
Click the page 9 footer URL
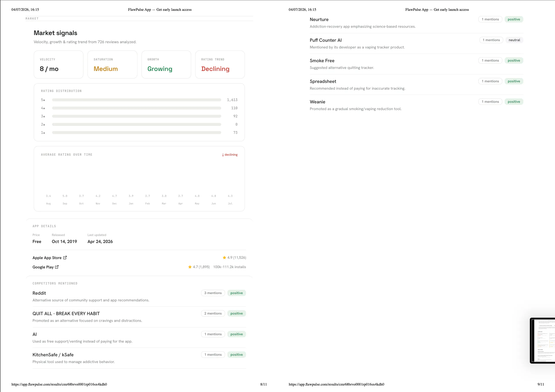337,384
